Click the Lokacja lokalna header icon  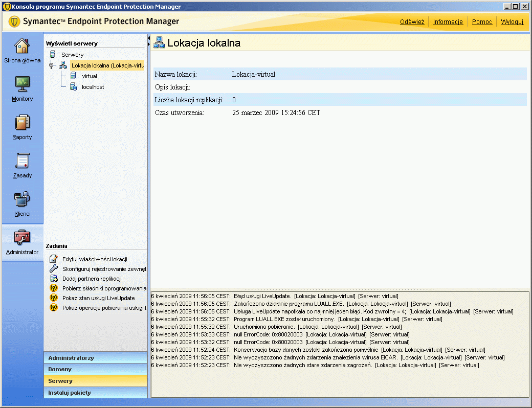[x=159, y=43]
